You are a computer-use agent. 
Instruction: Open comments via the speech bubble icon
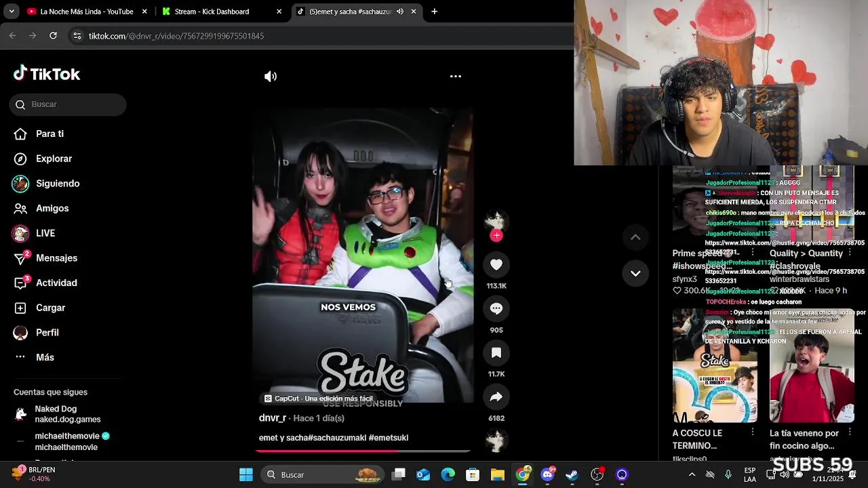click(496, 308)
